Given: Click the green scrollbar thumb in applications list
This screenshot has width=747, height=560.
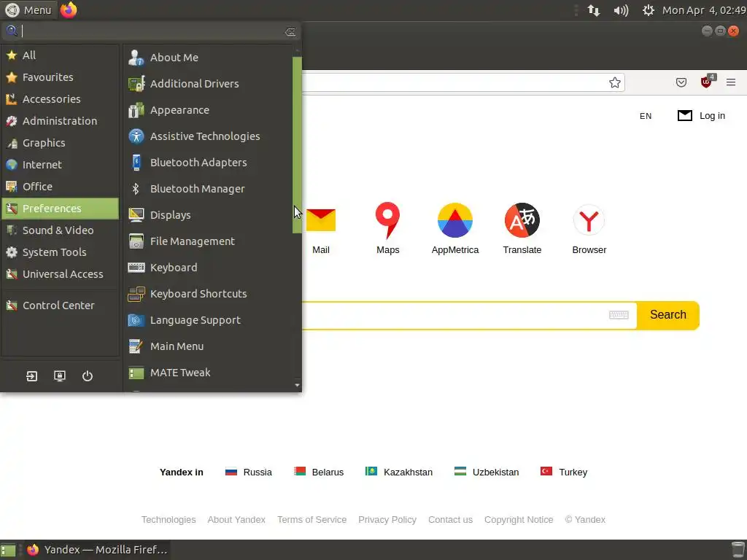Looking at the screenshot, I should coord(298,145).
